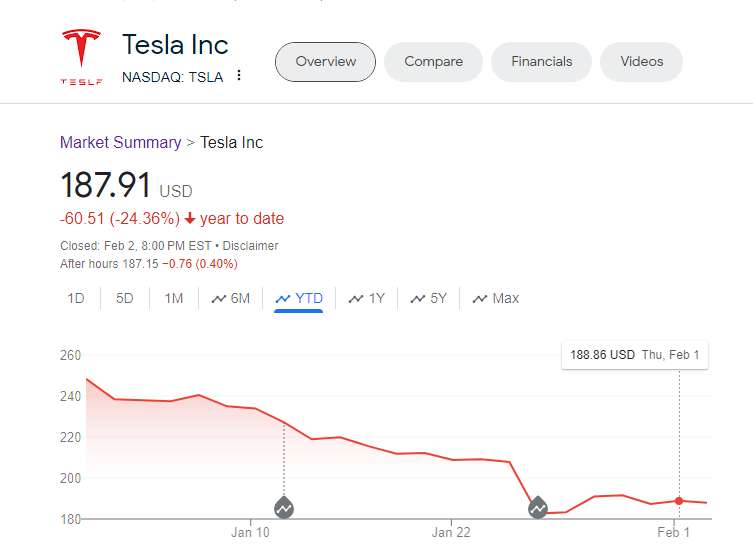The height and width of the screenshot is (552, 753).
Task: Choose the 5D time range
Action: coord(124,298)
